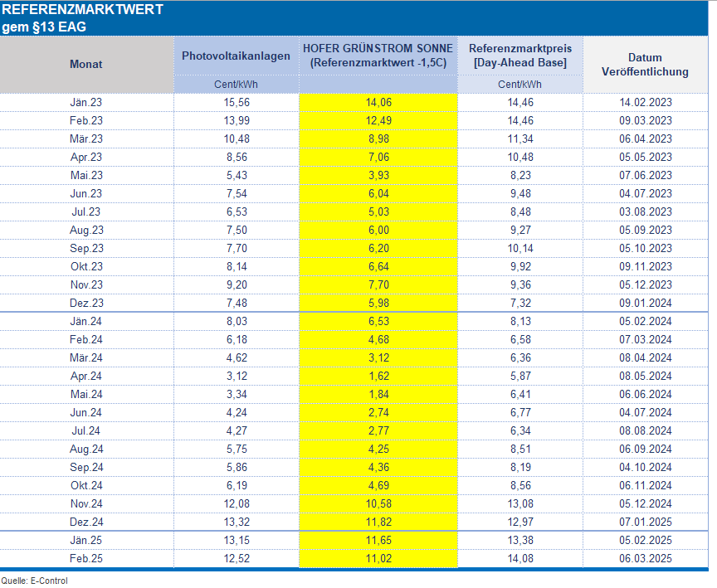717x588 pixels.
Task: Select the Mai.23 photovoltaic value 5,43
Action: coord(237,176)
